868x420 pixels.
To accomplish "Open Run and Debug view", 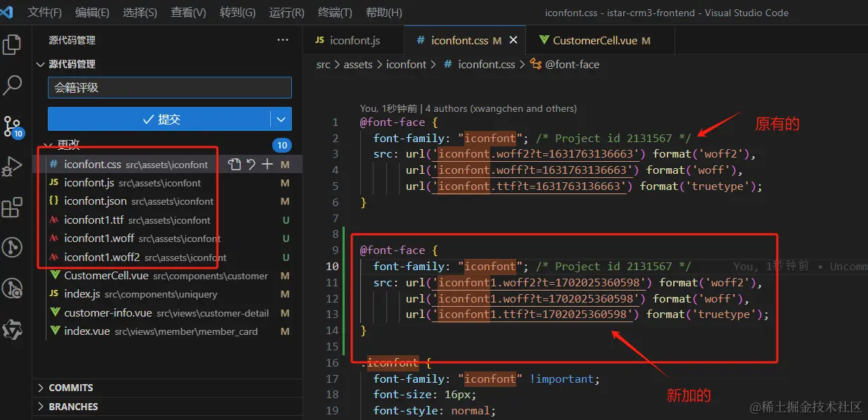I will [x=12, y=167].
